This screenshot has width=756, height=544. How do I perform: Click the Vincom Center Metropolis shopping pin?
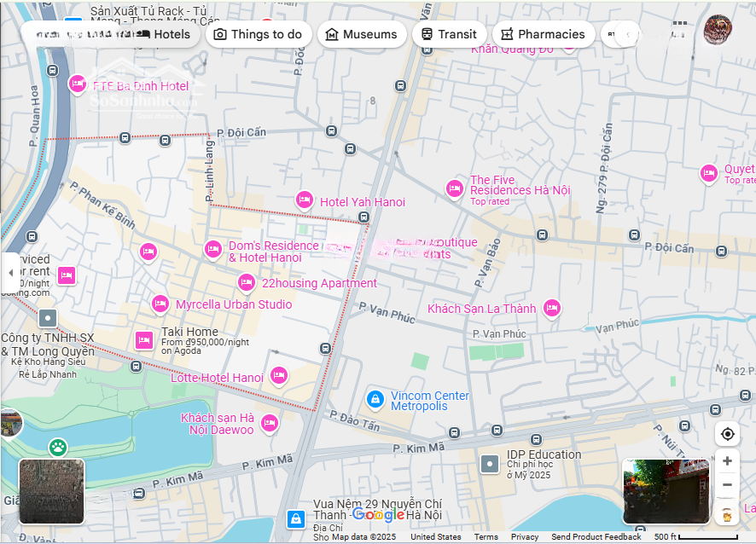(x=375, y=399)
